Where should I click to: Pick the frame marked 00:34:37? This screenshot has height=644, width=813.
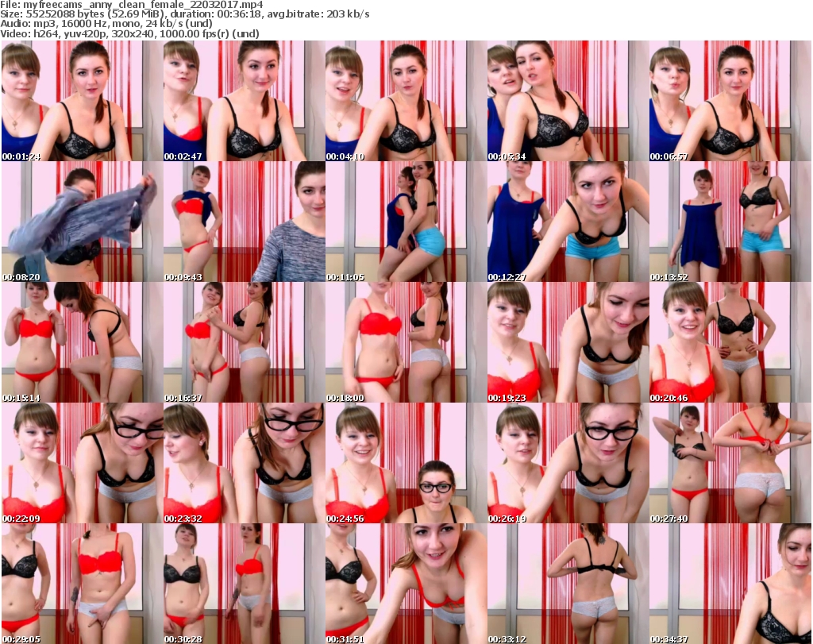point(730,584)
